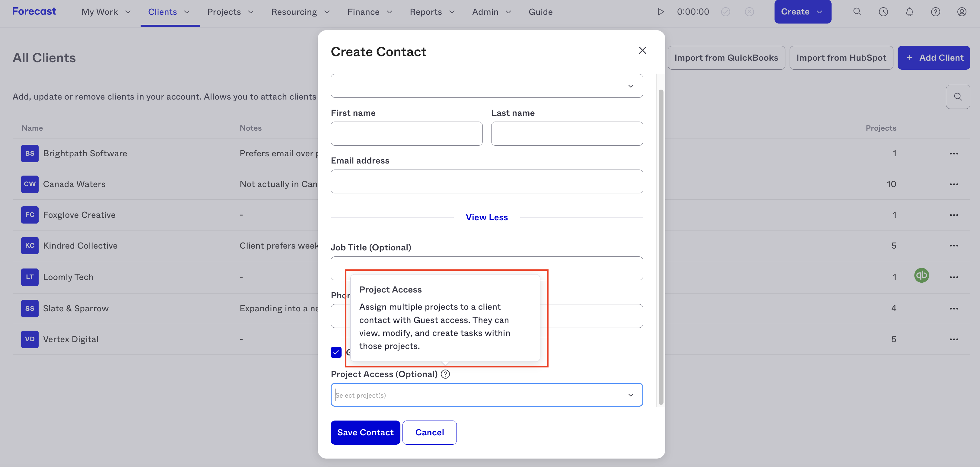Uncheck the guest access checkbox
980x467 pixels.
pyautogui.click(x=336, y=352)
